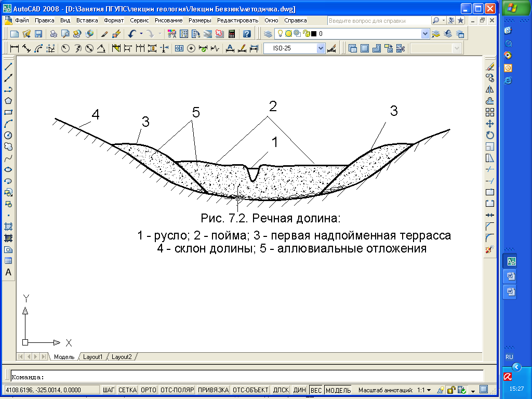Viewport: 532px width, 399px height.
Task: Select the Multiline Text tool A
Action: pos(8,272)
